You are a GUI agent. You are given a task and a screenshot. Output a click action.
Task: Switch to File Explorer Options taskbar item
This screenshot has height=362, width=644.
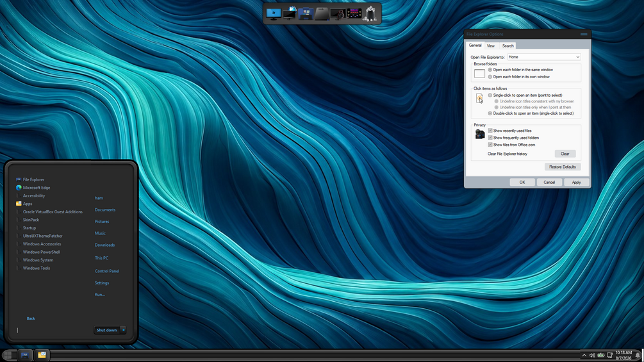(x=42, y=355)
